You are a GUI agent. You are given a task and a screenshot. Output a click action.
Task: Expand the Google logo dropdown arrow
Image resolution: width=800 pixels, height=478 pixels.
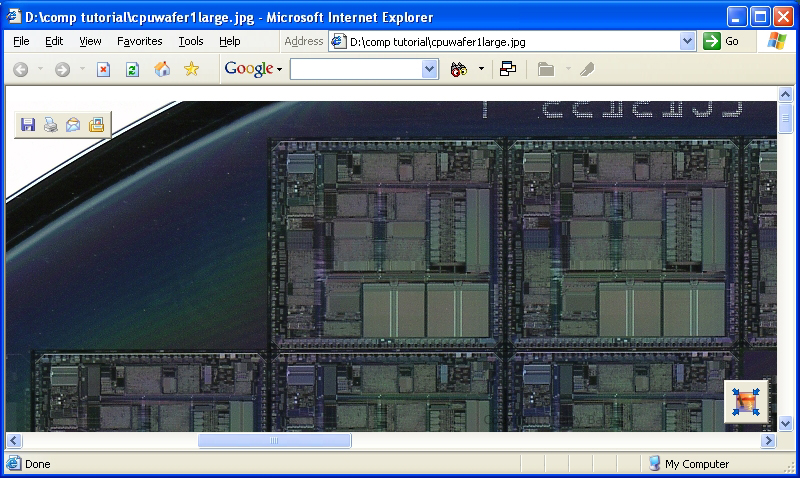[279, 69]
